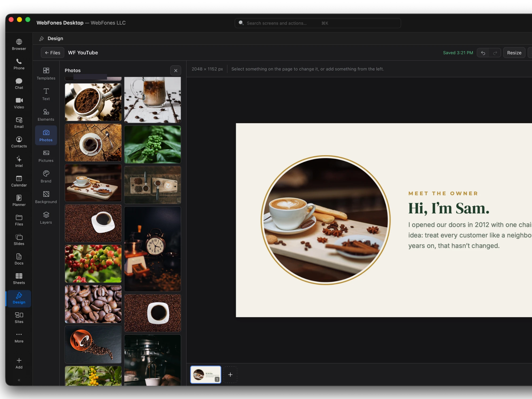The image size is (532, 399).
Task: Open the Brand panel
Action: [46, 177]
